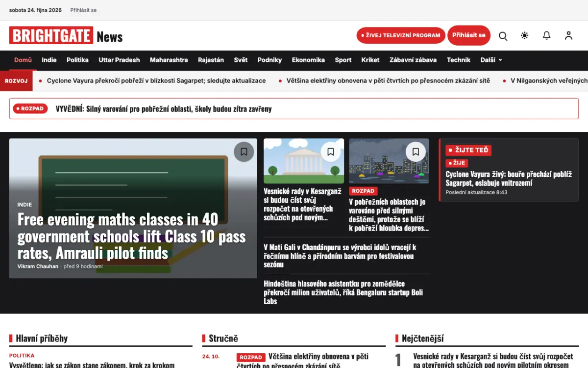Open Zábavní zábava section

[x=413, y=60]
